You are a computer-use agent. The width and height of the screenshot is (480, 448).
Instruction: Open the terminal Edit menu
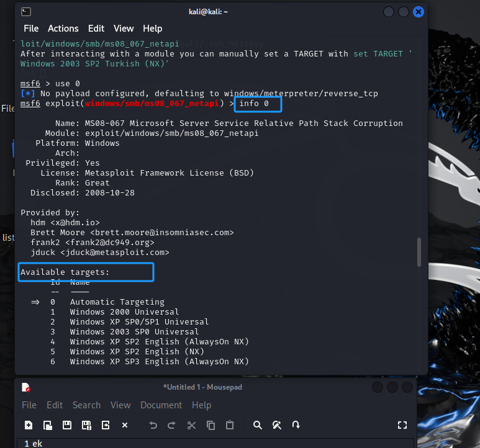(96, 29)
